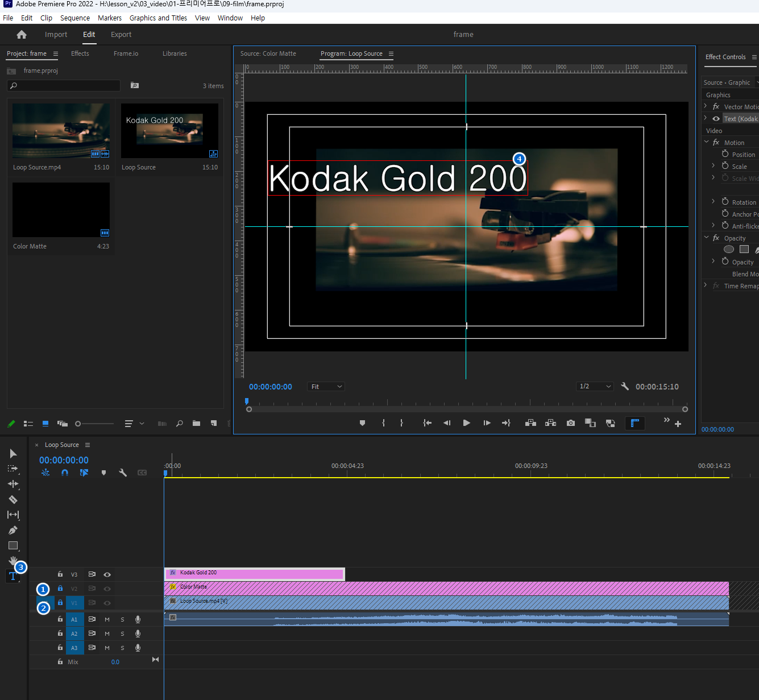The image size is (759, 700).
Task: Select the Type tool
Action: (x=13, y=576)
